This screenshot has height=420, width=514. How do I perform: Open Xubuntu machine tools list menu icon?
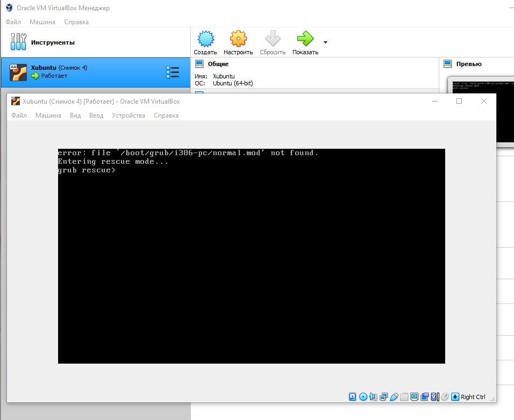pos(173,73)
